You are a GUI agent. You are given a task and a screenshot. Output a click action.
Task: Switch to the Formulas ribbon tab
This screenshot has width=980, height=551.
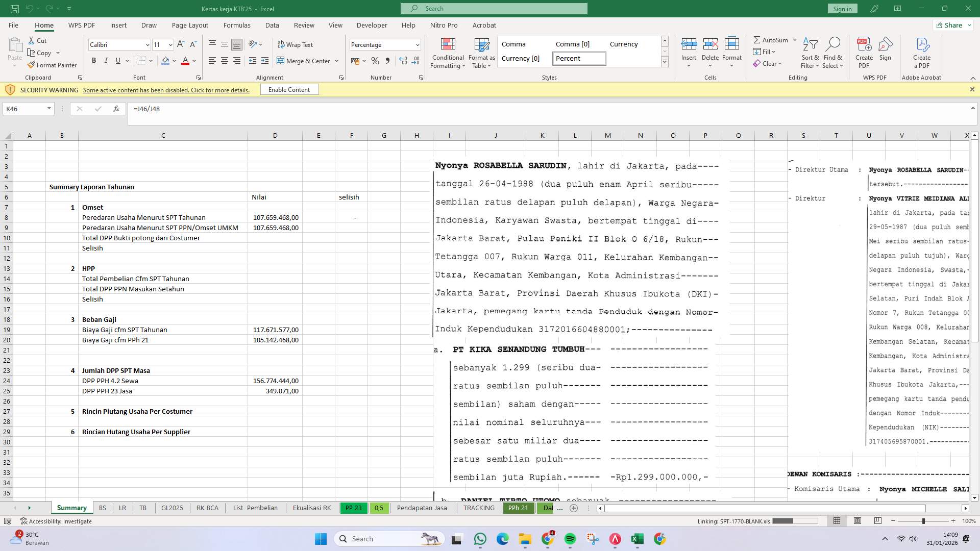[237, 25]
